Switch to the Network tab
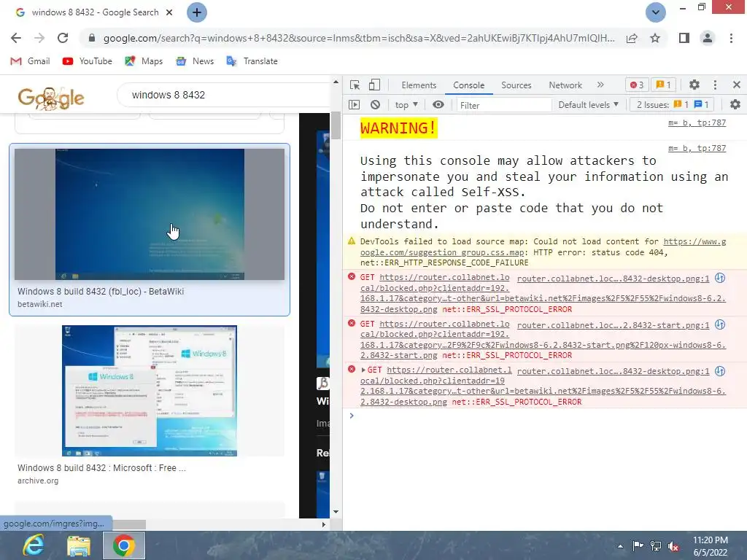Viewport: 747px width, 560px height. point(565,85)
